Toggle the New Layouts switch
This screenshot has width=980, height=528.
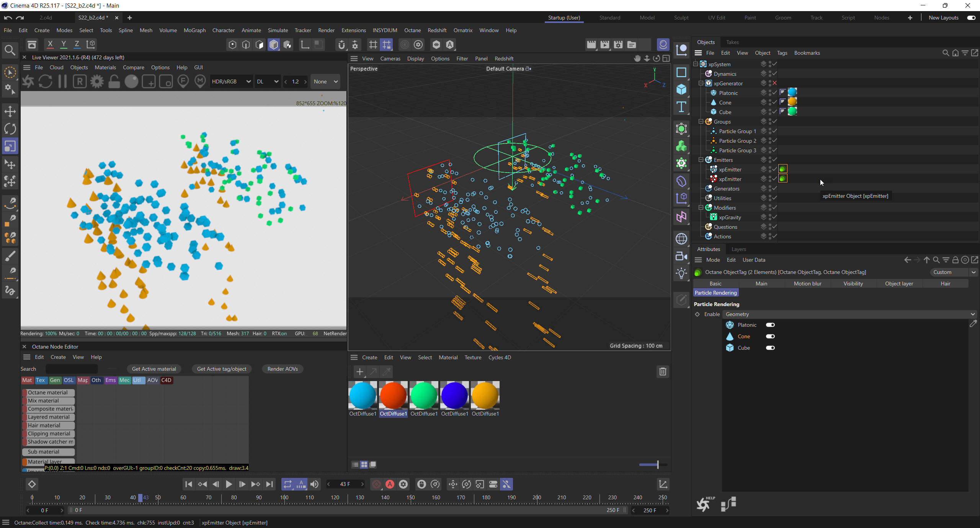click(971, 18)
